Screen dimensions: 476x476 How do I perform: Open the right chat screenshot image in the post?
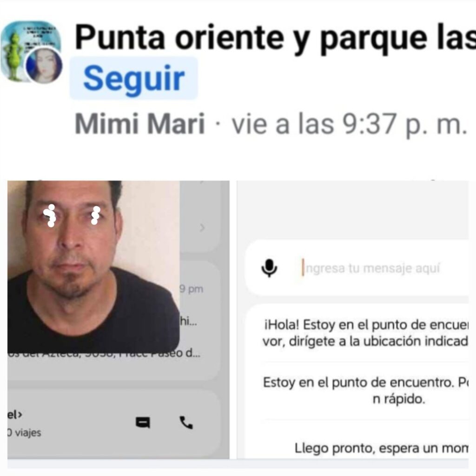pyautogui.click(x=353, y=319)
